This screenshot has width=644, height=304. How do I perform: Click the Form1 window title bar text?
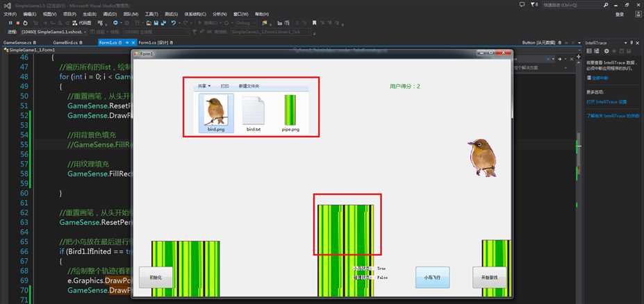tap(147, 53)
